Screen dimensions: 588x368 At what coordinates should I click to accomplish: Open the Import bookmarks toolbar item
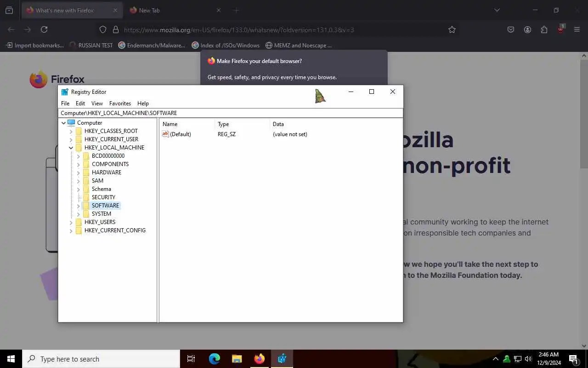pyautogui.click(x=34, y=45)
